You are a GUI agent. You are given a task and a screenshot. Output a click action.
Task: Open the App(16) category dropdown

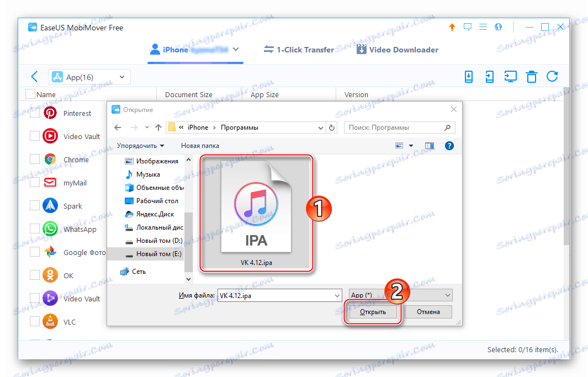click(89, 77)
